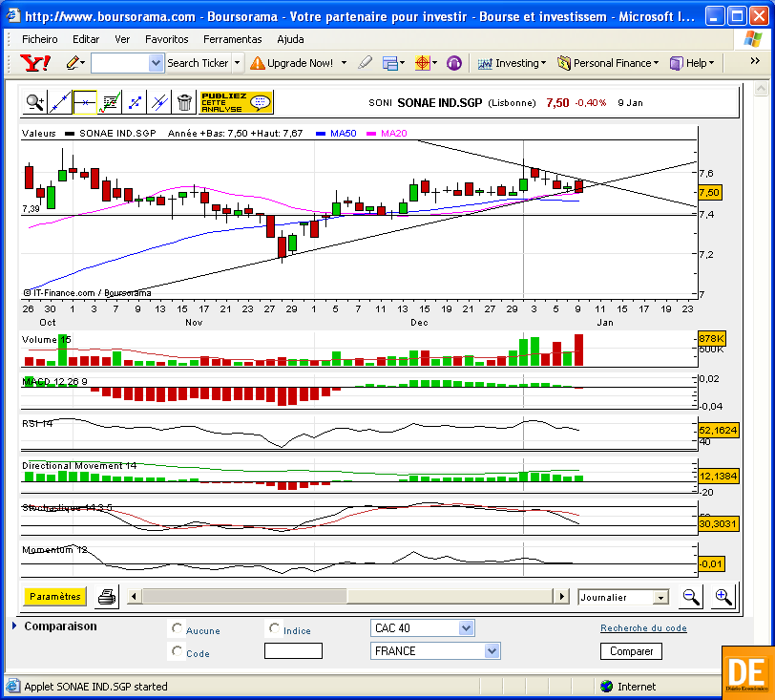Image resolution: width=775 pixels, height=700 pixels.
Task: Click the Internet zone globe icon
Action: tap(606, 686)
